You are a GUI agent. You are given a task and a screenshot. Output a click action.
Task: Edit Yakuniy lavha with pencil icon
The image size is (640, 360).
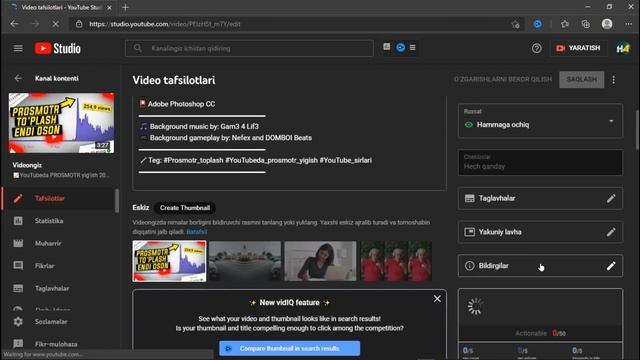click(x=611, y=232)
